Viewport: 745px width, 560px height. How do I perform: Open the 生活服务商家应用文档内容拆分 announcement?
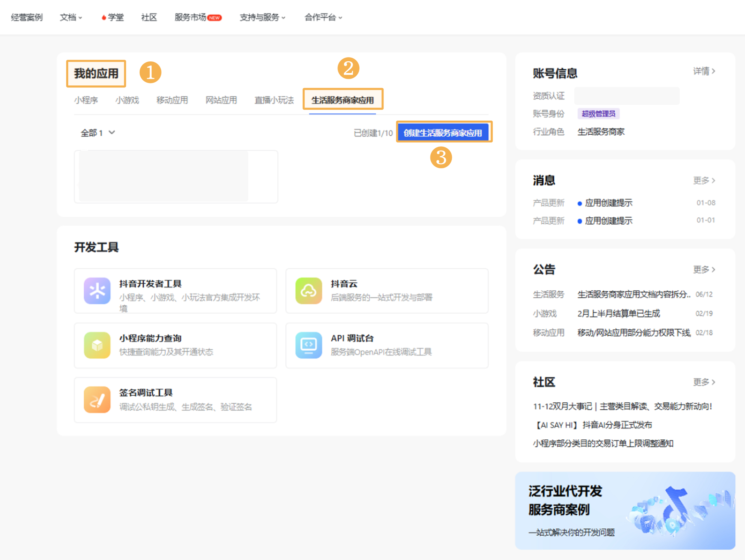[x=634, y=294]
